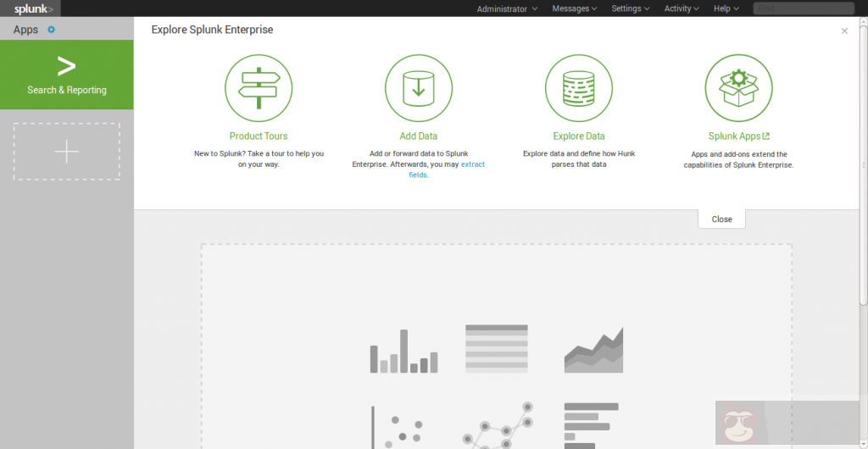
Task: Select the area chart placeholder icon
Action: coord(593,350)
